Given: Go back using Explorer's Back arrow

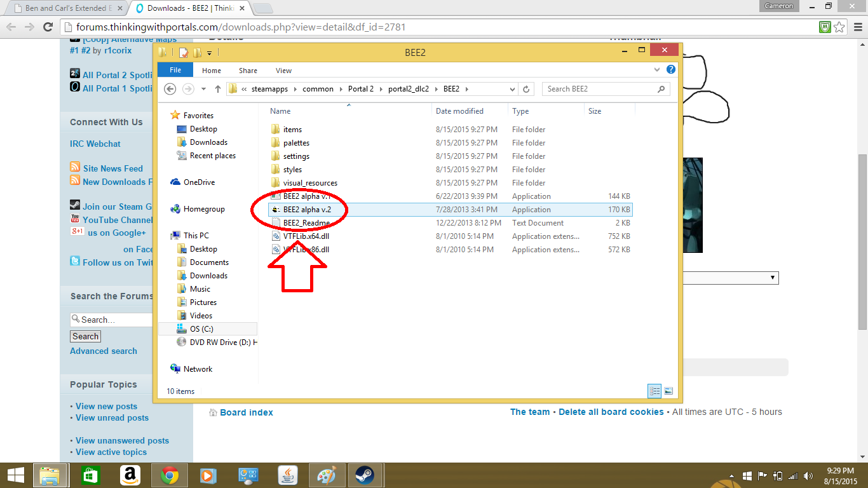Looking at the screenshot, I should tap(170, 89).
